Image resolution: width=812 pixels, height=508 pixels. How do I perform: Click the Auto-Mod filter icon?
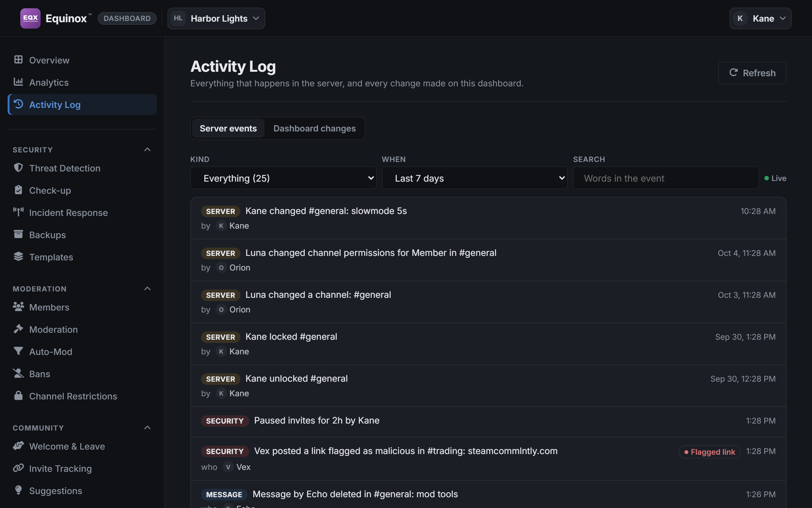tap(18, 351)
